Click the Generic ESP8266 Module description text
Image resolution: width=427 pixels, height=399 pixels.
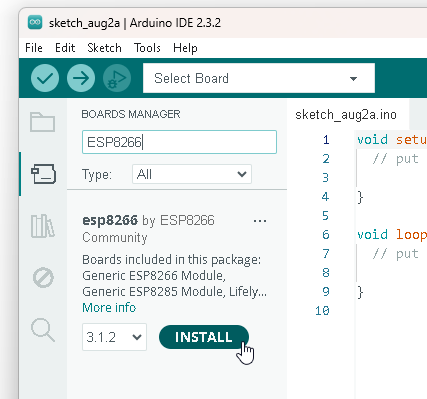[x=154, y=275]
